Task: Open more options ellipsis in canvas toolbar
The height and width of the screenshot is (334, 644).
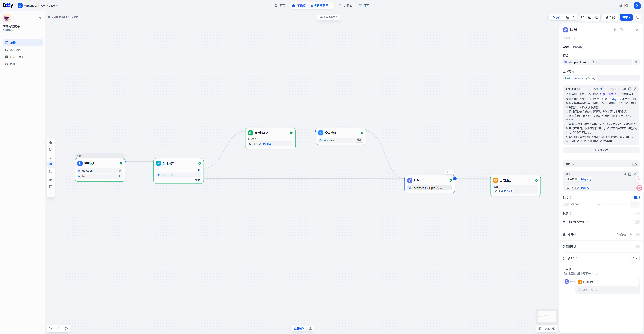Action: 51,193
